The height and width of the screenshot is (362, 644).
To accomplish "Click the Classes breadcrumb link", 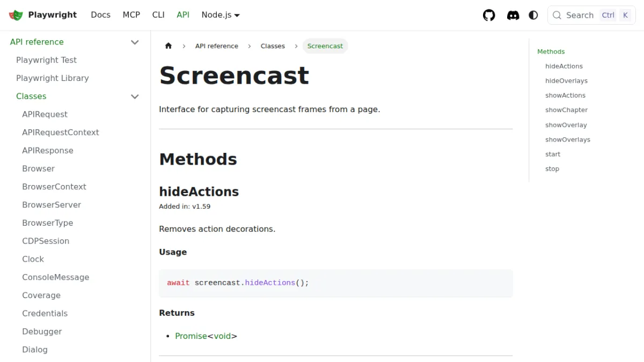I will (273, 46).
